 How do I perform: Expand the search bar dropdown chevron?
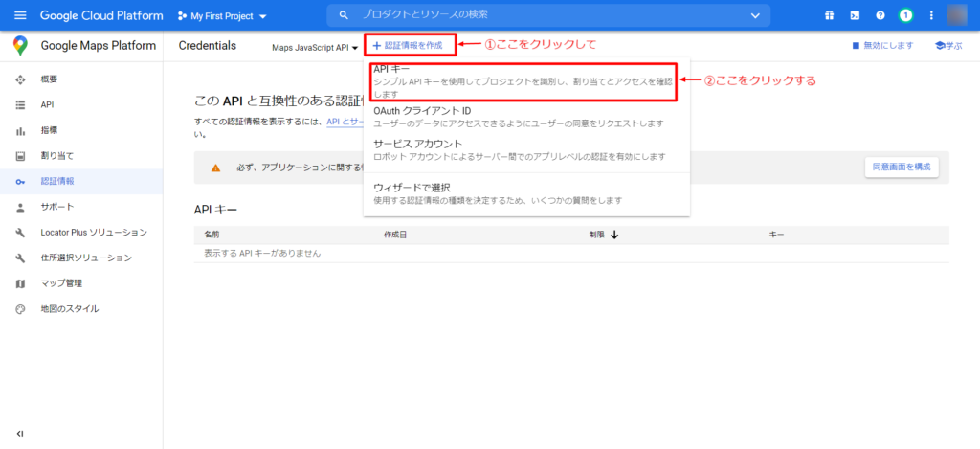(x=755, y=15)
